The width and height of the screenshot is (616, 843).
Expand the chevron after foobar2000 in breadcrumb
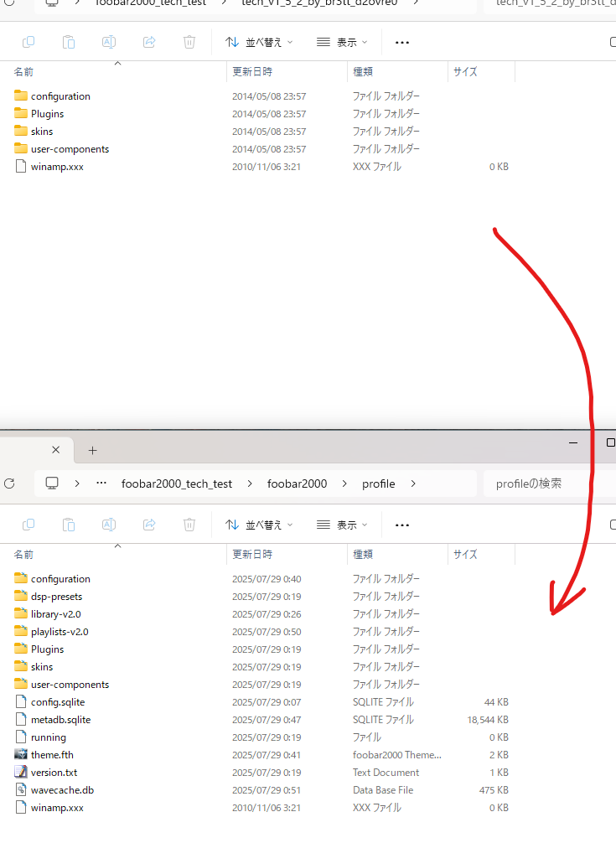coord(344,484)
